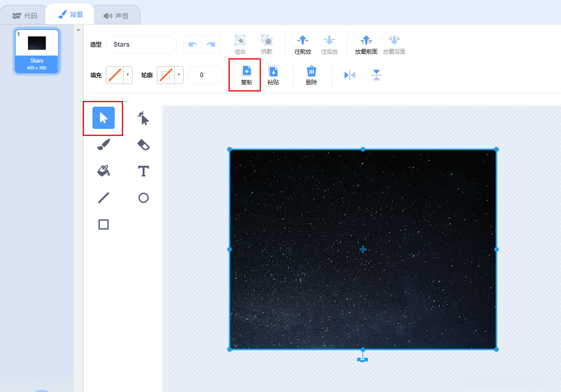Switch to the 背景 backdrop tab
Image resolution: width=561 pixels, height=392 pixels.
click(x=71, y=15)
